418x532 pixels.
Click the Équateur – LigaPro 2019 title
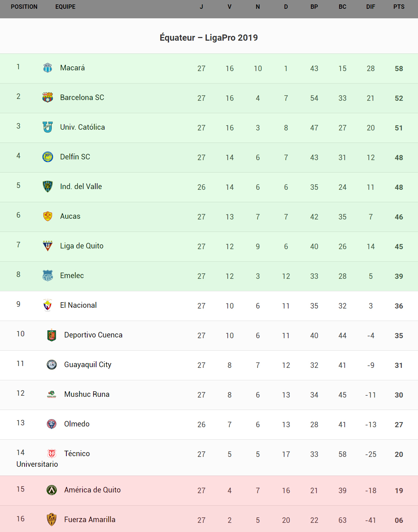(209, 38)
